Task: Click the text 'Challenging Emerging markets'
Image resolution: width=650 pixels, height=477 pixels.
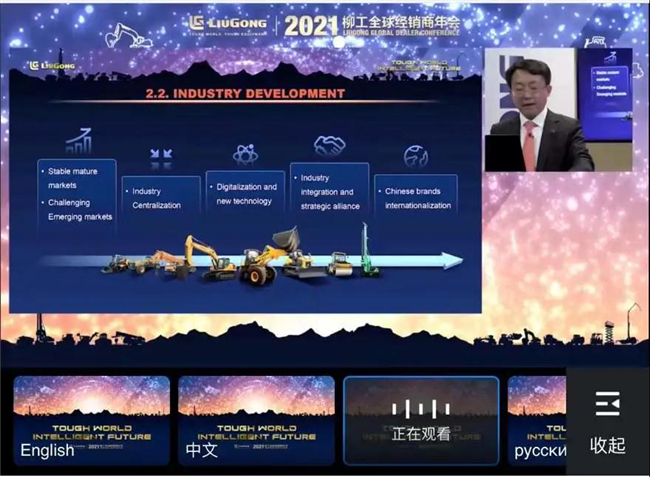Action: (x=80, y=210)
